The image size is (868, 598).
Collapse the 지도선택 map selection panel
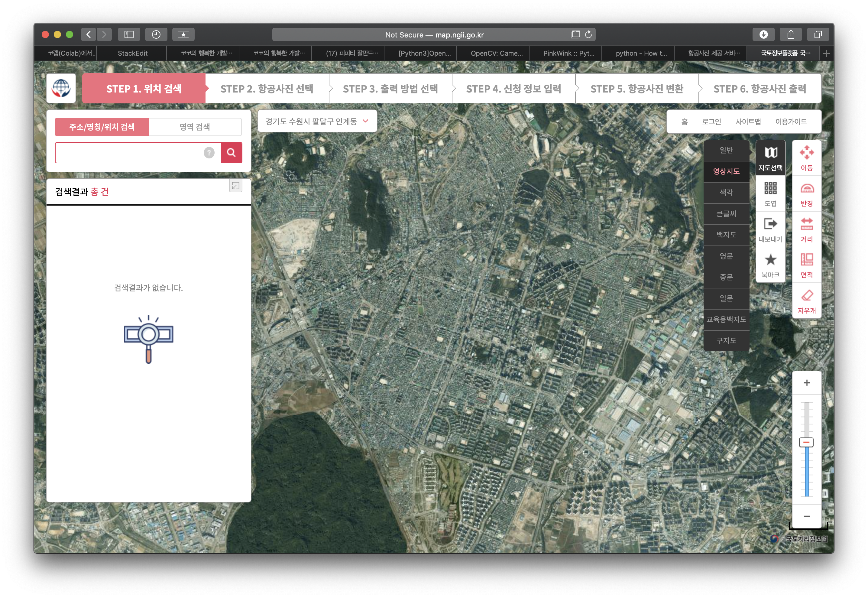(770, 158)
